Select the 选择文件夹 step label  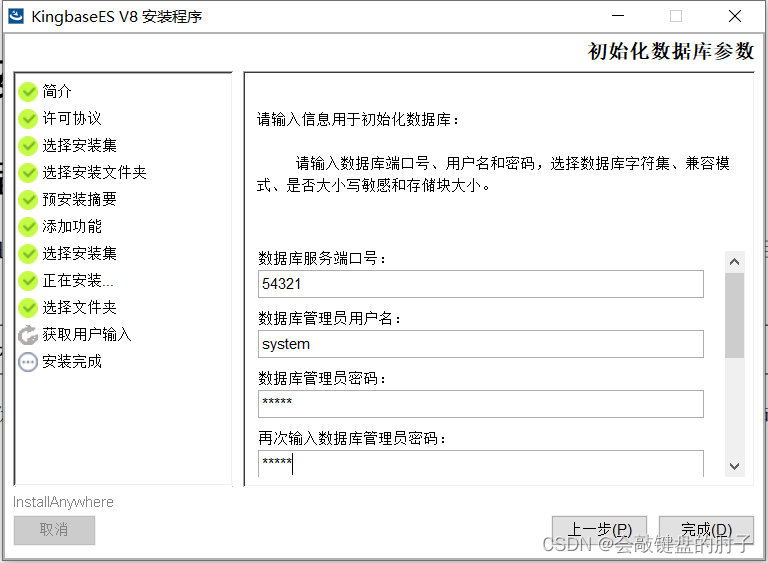(79, 308)
